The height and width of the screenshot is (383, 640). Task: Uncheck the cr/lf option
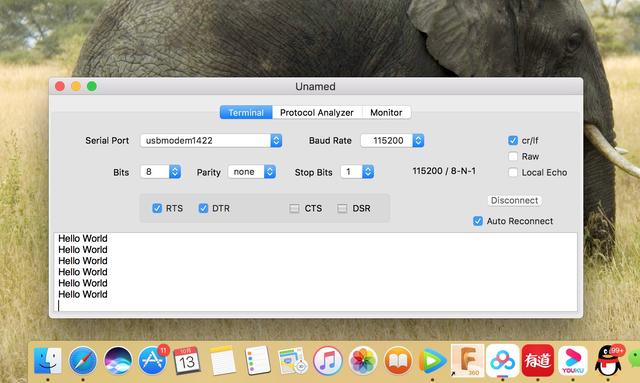(x=513, y=140)
